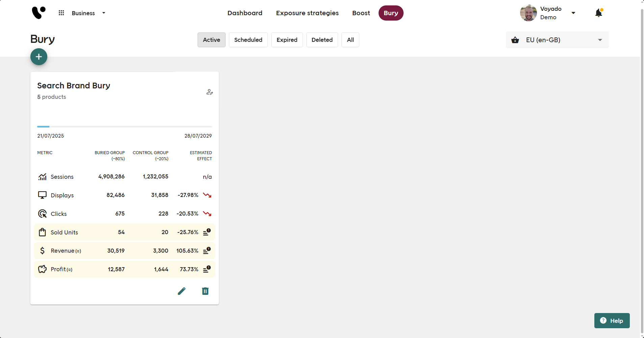This screenshot has height=338, width=644.
Task: Click the user edit icon on card
Action: pos(209,92)
